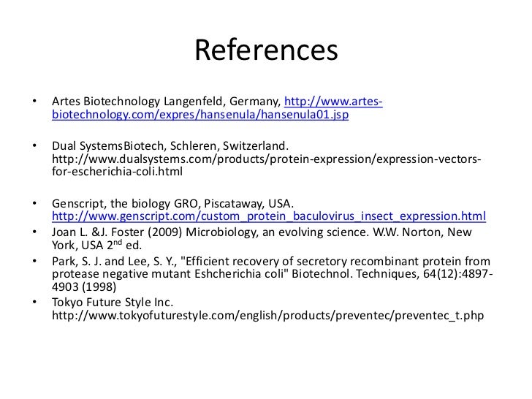Viewport: 532px width, 399px height.
Task: Click the References slide title
Action: [266, 50]
